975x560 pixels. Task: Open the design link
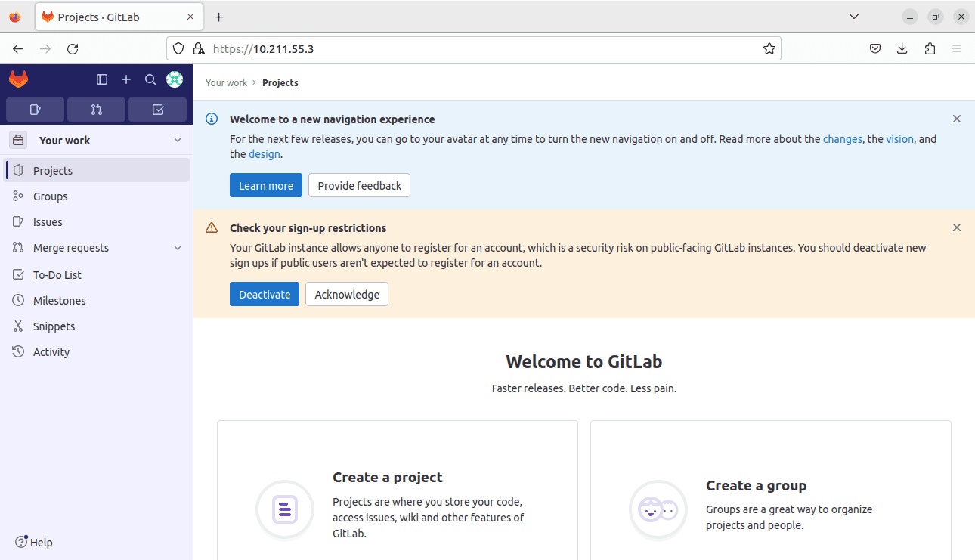265,154
